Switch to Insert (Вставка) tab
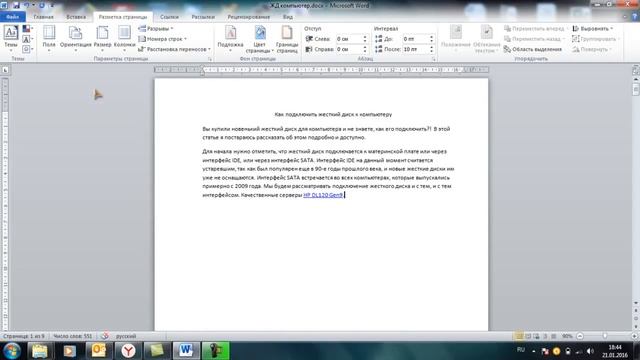The width and height of the screenshot is (640, 360). coord(76,17)
